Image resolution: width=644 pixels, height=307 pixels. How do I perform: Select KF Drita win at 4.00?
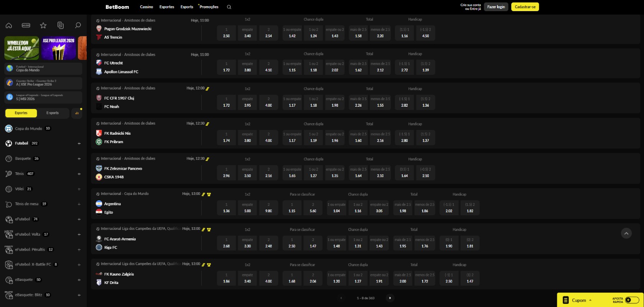coord(268,278)
